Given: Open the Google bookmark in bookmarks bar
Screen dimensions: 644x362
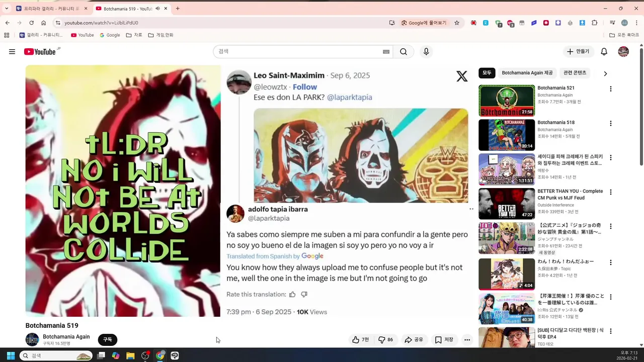Looking at the screenshot, I should [x=110, y=35].
